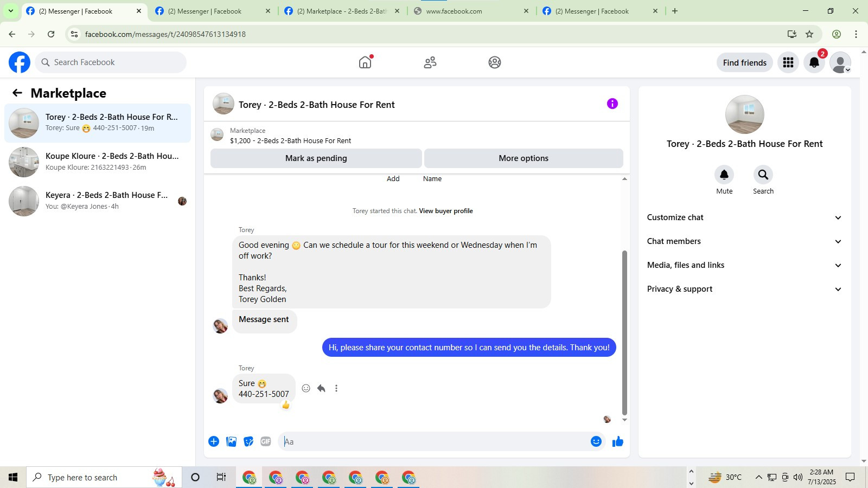Open the View buyer profile link

[x=445, y=211]
